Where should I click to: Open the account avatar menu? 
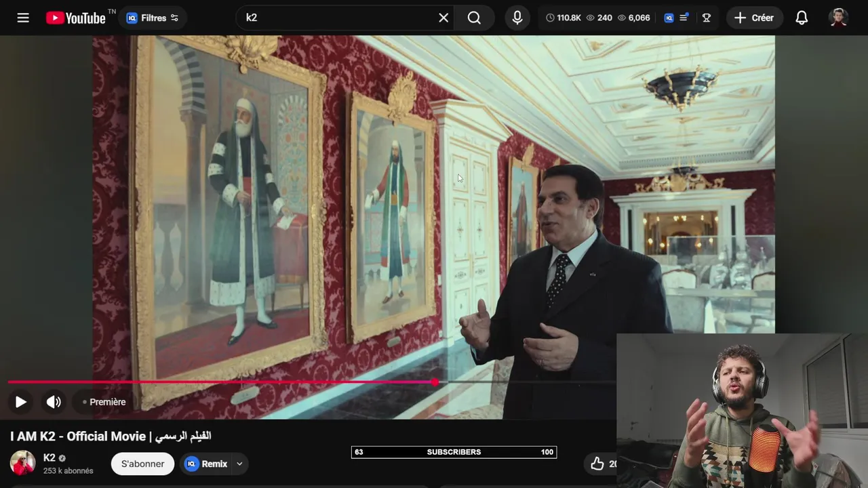point(839,18)
